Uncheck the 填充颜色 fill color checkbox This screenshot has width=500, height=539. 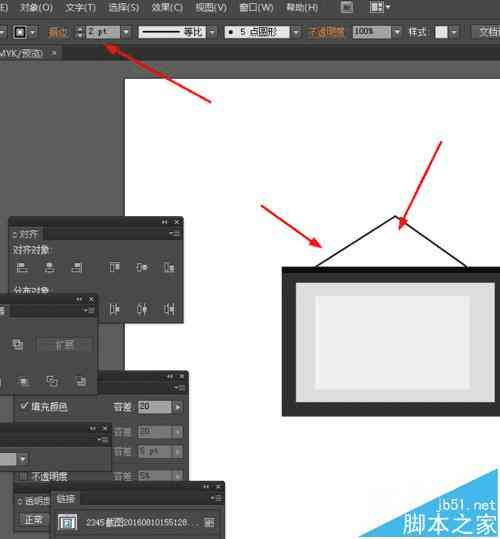pos(24,406)
